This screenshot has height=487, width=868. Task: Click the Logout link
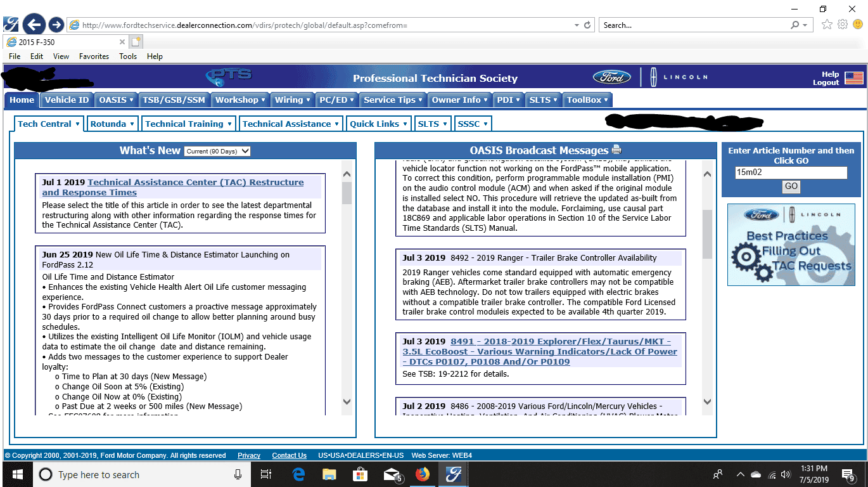click(x=826, y=82)
